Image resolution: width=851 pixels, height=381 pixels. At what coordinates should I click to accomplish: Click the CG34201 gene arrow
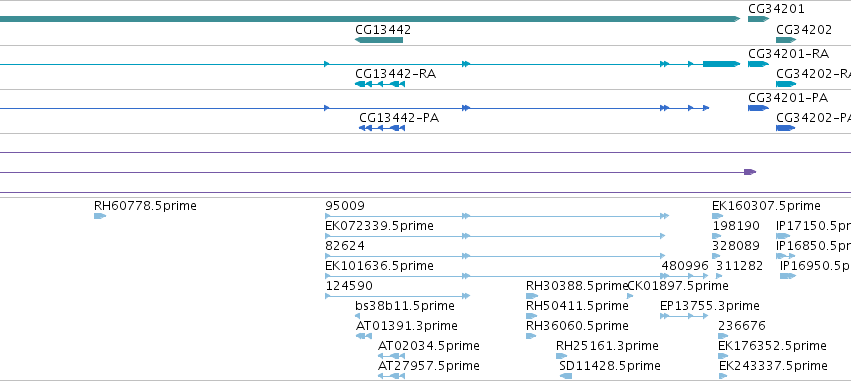758,19
